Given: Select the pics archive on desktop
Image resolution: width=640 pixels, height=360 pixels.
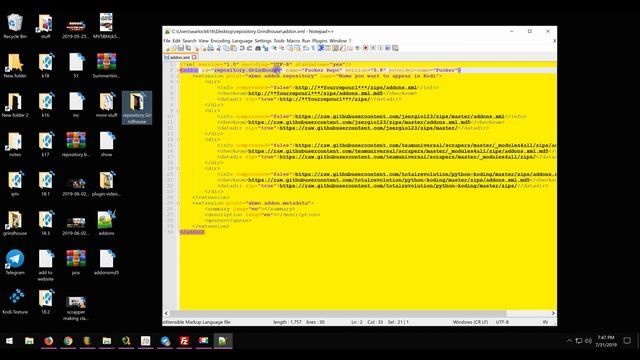Looking at the screenshot, I should pos(76,262).
